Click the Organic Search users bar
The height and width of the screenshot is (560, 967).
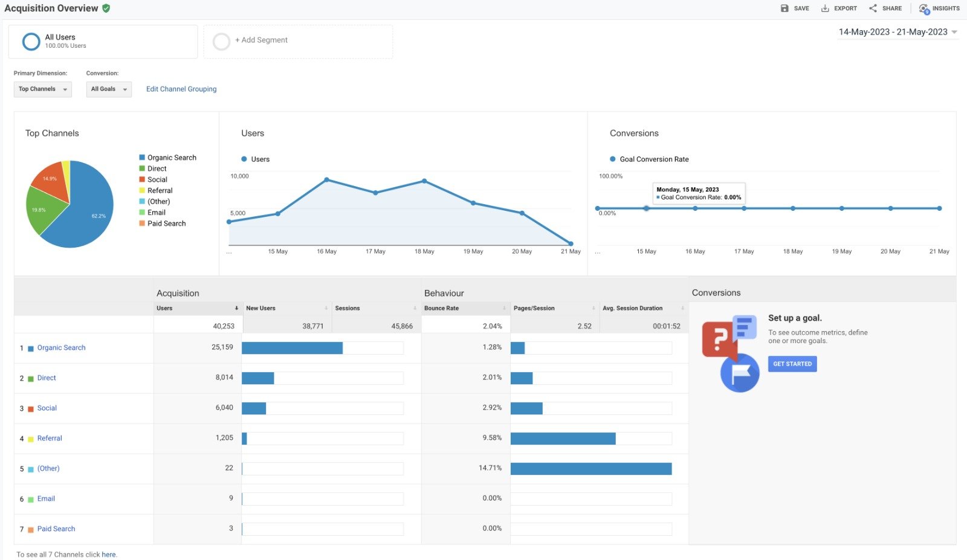[292, 348]
